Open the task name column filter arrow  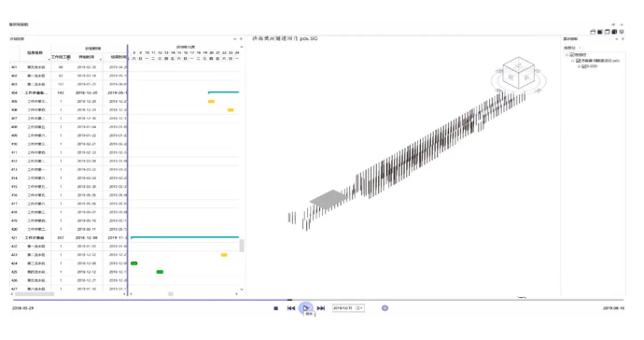pos(49,60)
